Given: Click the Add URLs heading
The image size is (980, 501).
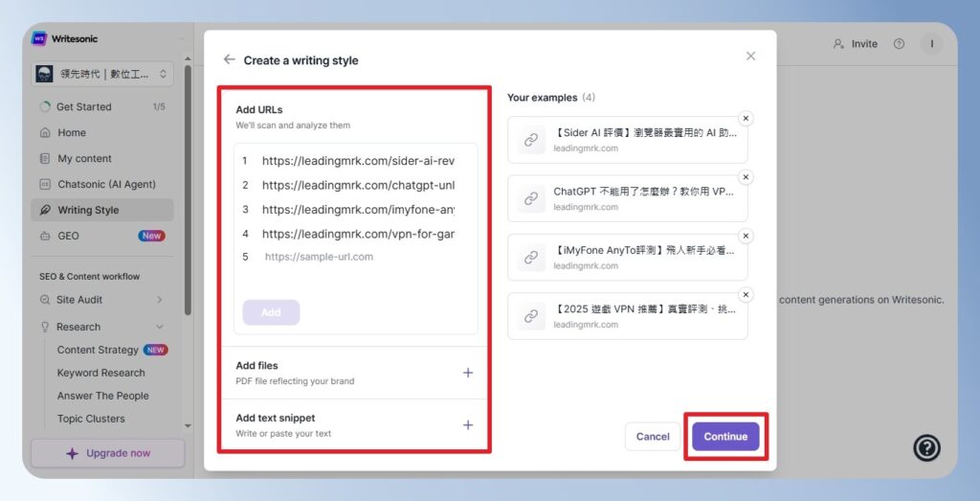Looking at the screenshot, I should click(259, 109).
